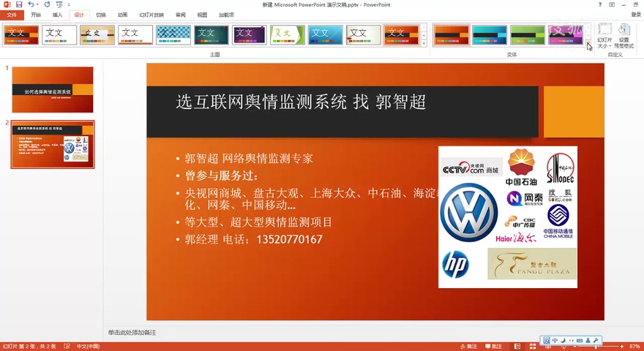Toggle the 批注 comments pane button
644x351 pixels.
(x=494, y=346)
